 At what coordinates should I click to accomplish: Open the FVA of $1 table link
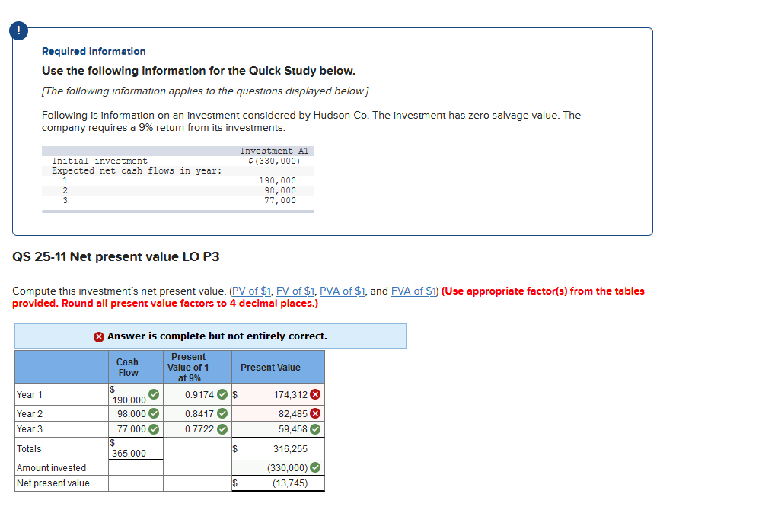pyautogui.click(x=413, y=291)
